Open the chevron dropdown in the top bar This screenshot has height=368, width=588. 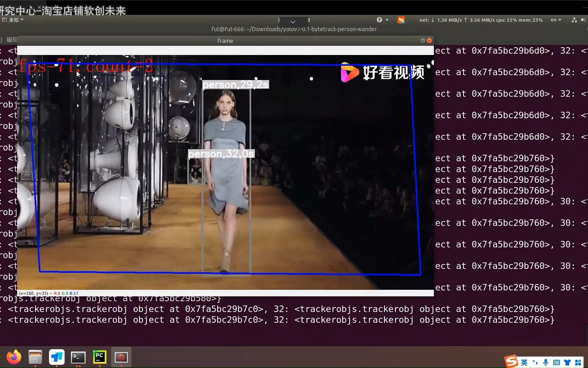tap(293, 21)
